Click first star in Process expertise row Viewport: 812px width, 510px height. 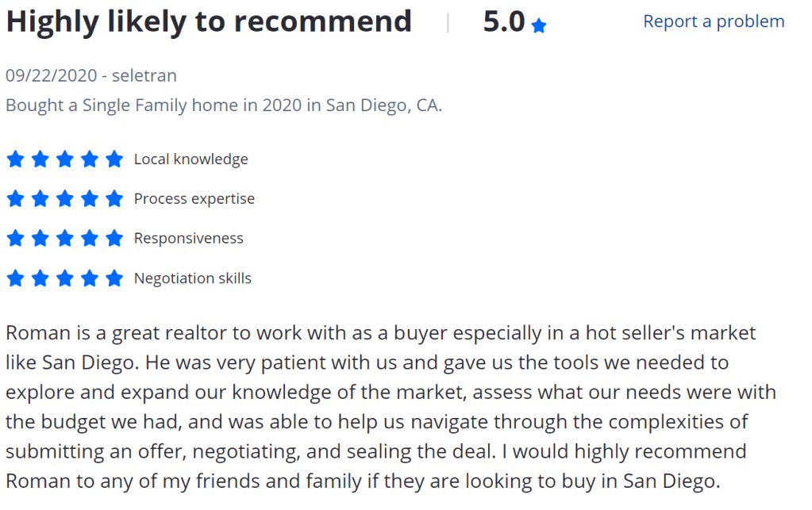pos(15,198)
